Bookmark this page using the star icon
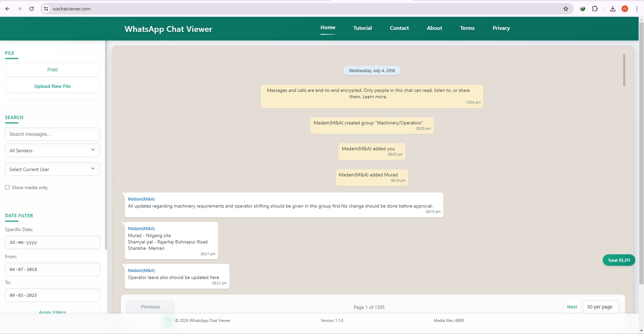This screenshot has height=334, width=644. point(566,9)
